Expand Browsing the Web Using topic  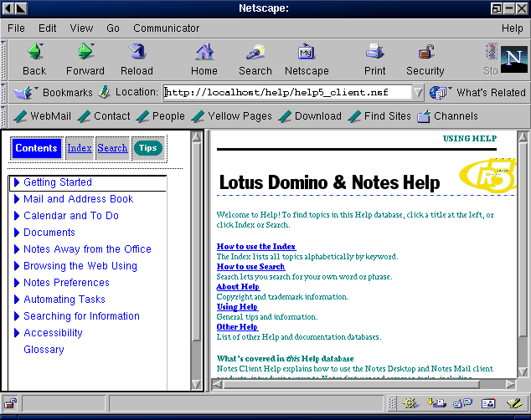click(16, 266)
